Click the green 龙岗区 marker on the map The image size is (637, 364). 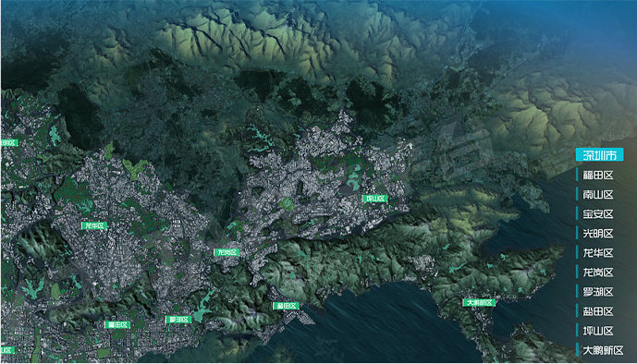227,252
